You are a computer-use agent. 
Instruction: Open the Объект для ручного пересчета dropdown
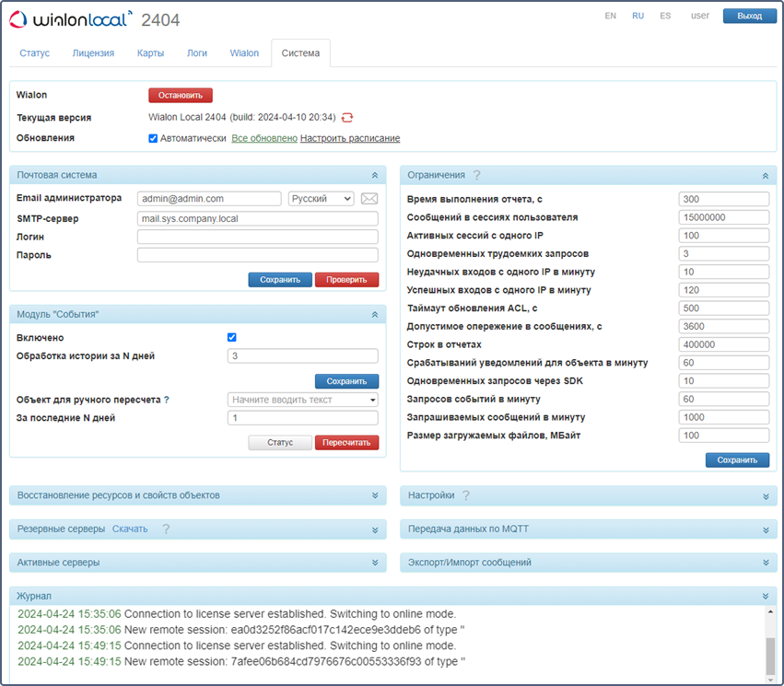[x=302, y=400]
